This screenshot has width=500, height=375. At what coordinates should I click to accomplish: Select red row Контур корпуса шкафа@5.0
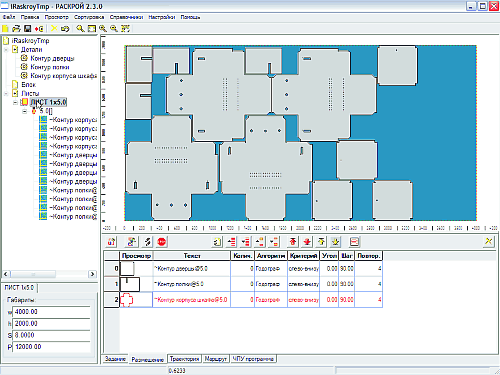tap(243, 300)
